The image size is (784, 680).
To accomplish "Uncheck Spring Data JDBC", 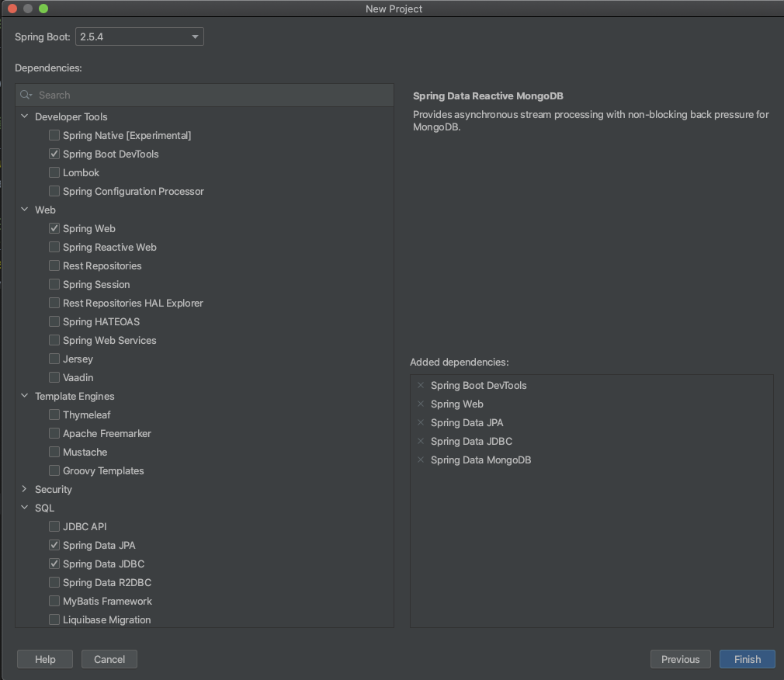I will 54,564.
